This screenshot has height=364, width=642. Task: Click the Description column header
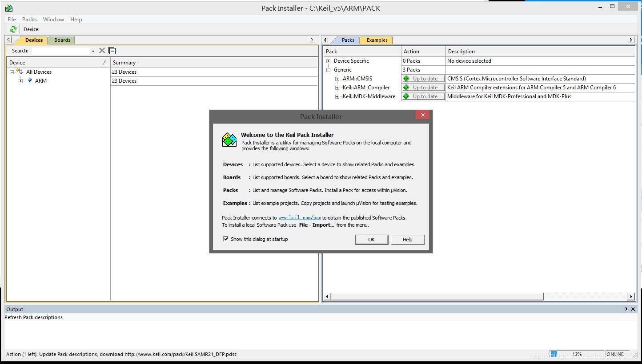(540, 52)
